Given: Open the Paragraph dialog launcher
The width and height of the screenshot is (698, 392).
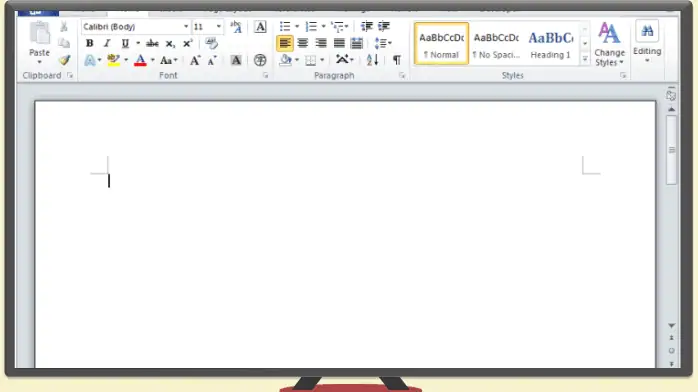Looking at the screenshot, I should pyautogui.click(x=402, y=76).
